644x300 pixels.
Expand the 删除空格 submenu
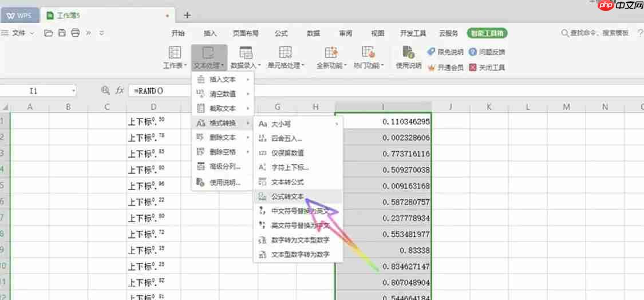pos(223,152)
